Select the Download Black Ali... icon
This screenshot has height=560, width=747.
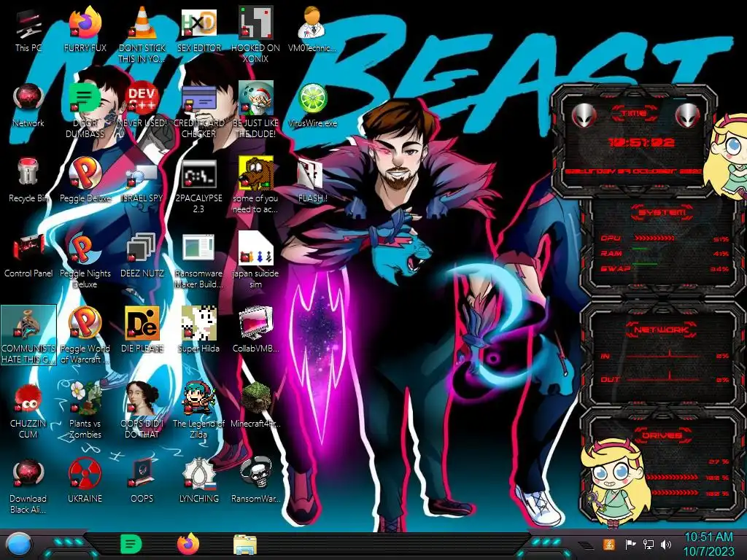pos(28,486)
